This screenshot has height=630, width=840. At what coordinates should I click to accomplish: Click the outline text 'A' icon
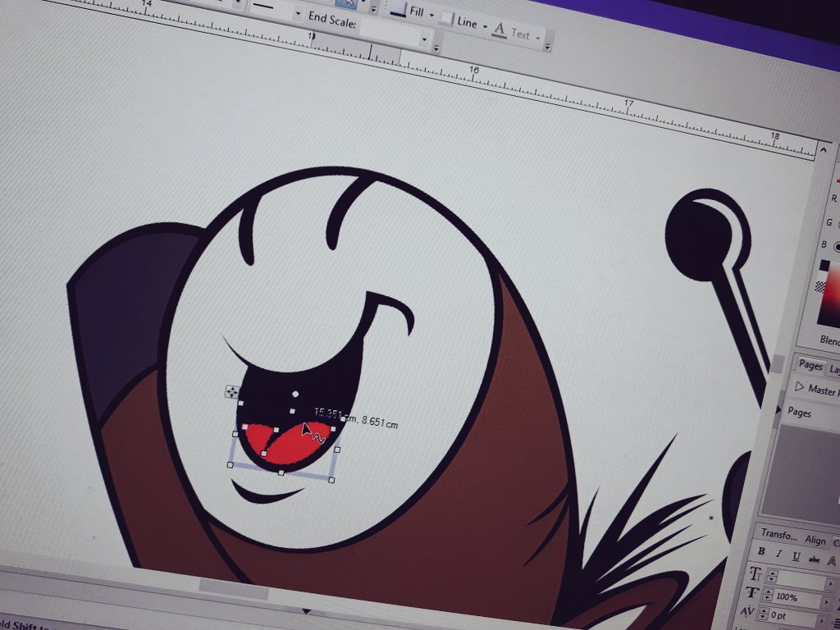pos(832,560)
